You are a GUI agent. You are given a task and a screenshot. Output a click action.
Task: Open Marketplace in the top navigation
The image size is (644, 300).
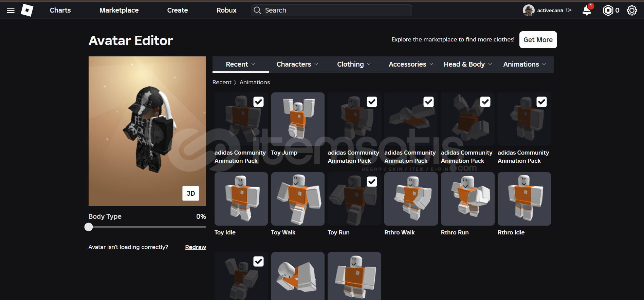[x=119, y=10]
